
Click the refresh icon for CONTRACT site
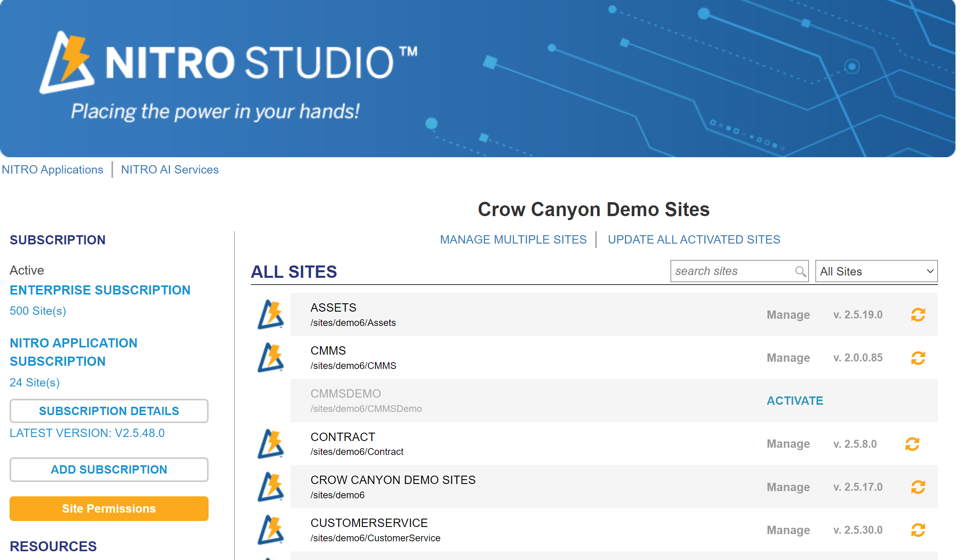coord(912,444)
